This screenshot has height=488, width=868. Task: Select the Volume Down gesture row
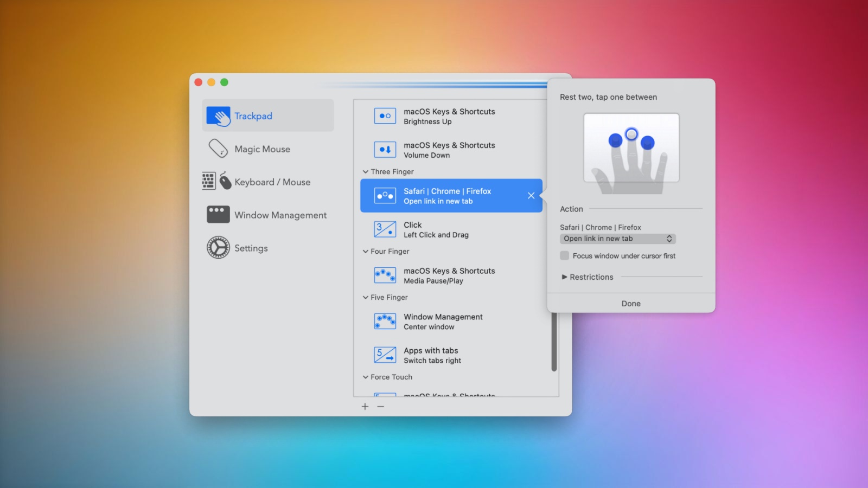(x=451, y=150)
